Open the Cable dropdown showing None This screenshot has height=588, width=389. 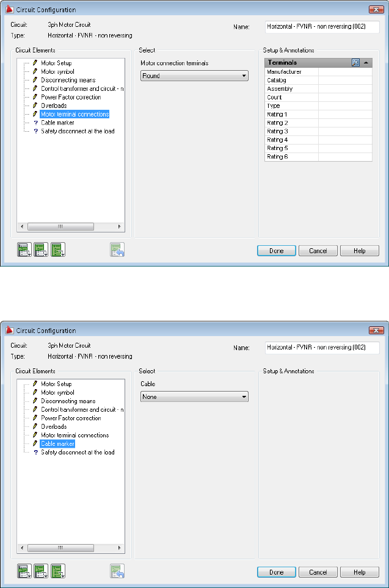[x=194, y=396]
